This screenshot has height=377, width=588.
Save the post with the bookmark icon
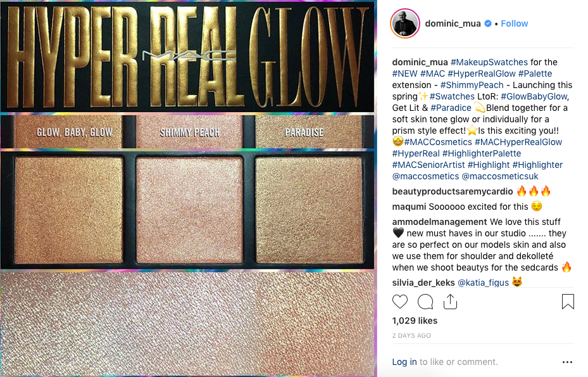click(x=568, y=302)
